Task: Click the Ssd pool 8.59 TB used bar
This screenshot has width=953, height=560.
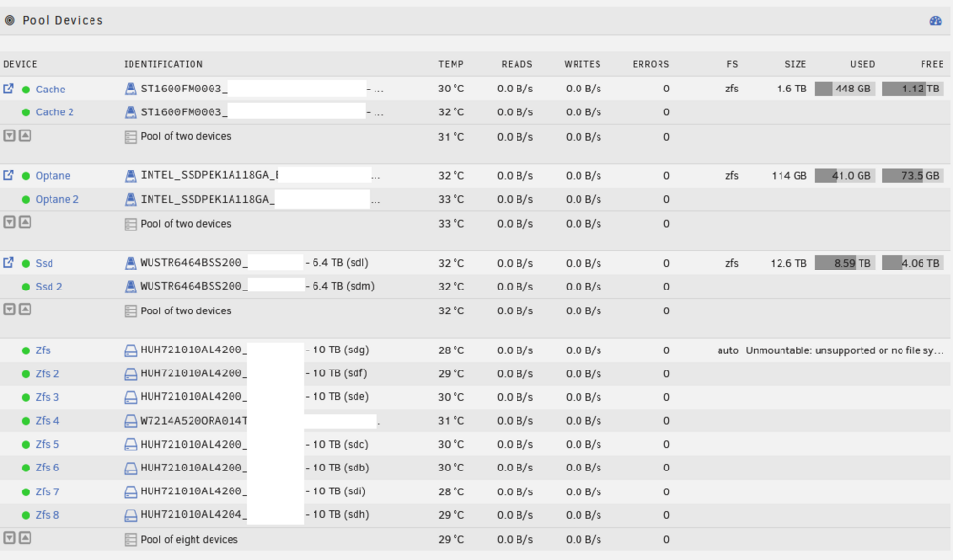Action: click(x=844, y=263)
